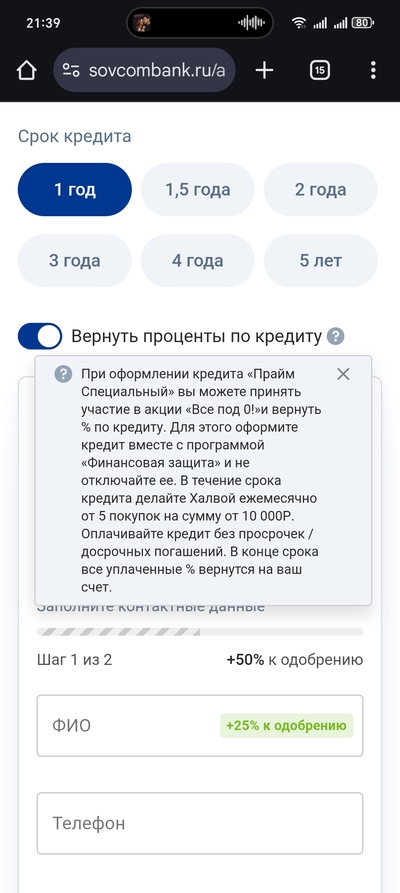Screen dimensions: 400x893
Task: Pick the 4 года loan term
Action: 198,261
